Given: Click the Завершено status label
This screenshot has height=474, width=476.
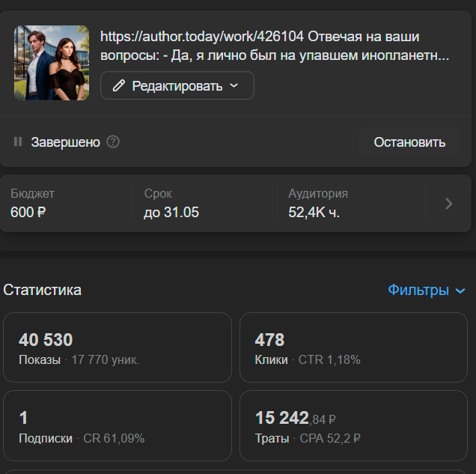Looking at the screenshot, I should point(65,142).
